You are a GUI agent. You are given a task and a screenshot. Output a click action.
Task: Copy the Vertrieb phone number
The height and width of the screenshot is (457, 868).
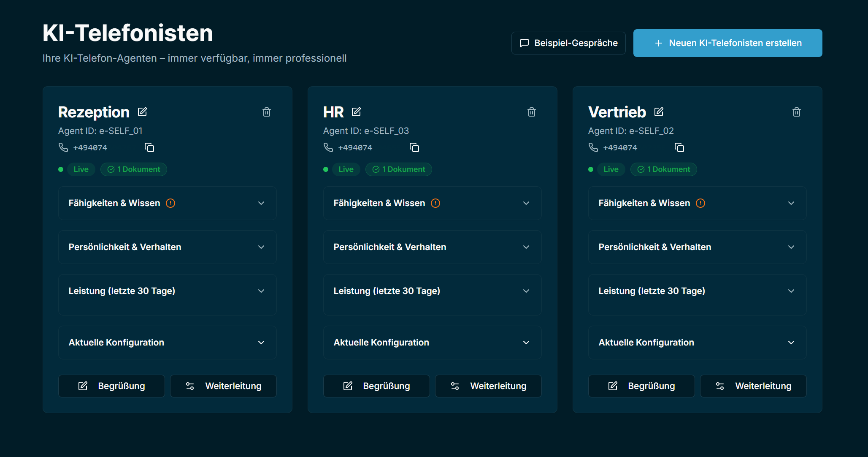(679, 147)
